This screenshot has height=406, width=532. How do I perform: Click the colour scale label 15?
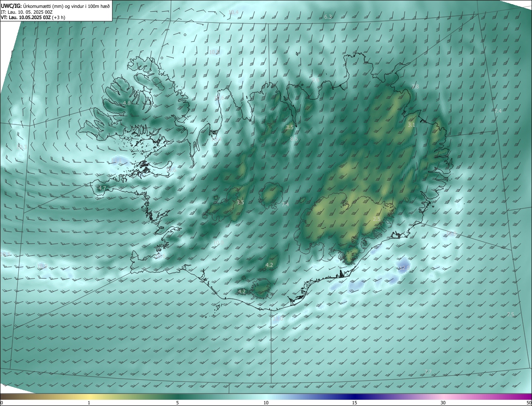(x=355, y=403)
